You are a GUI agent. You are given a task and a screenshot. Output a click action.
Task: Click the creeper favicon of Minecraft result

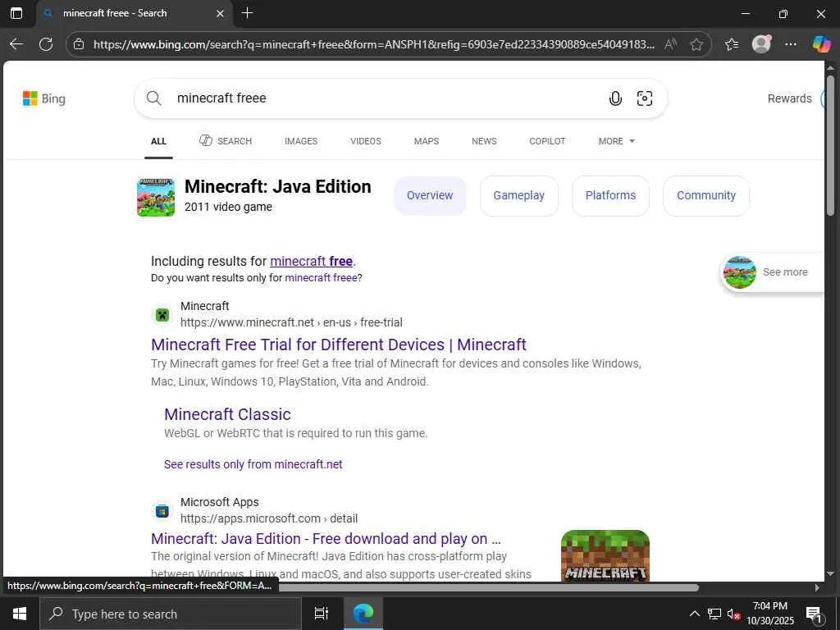tap(162, 314)
